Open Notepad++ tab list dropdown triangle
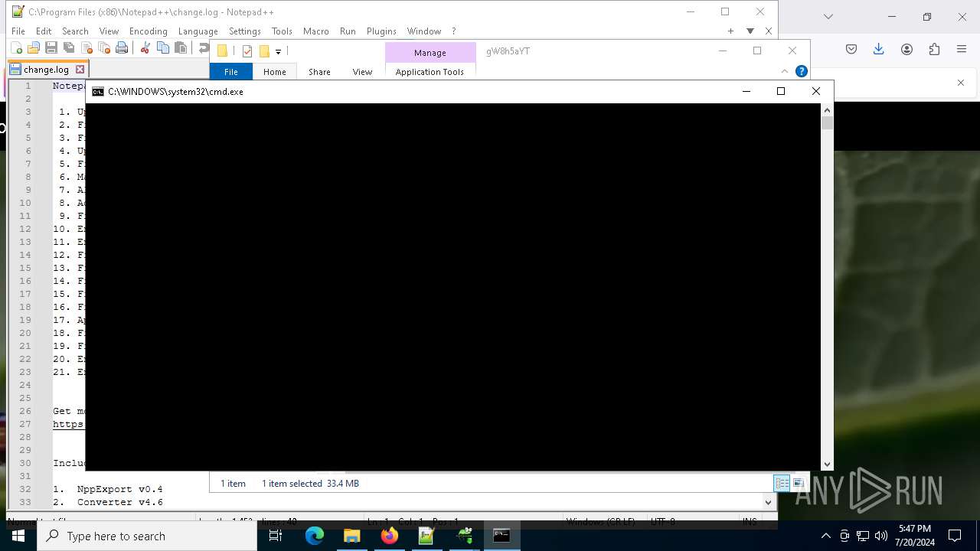 pyautogui.click(x=750, y=31)
